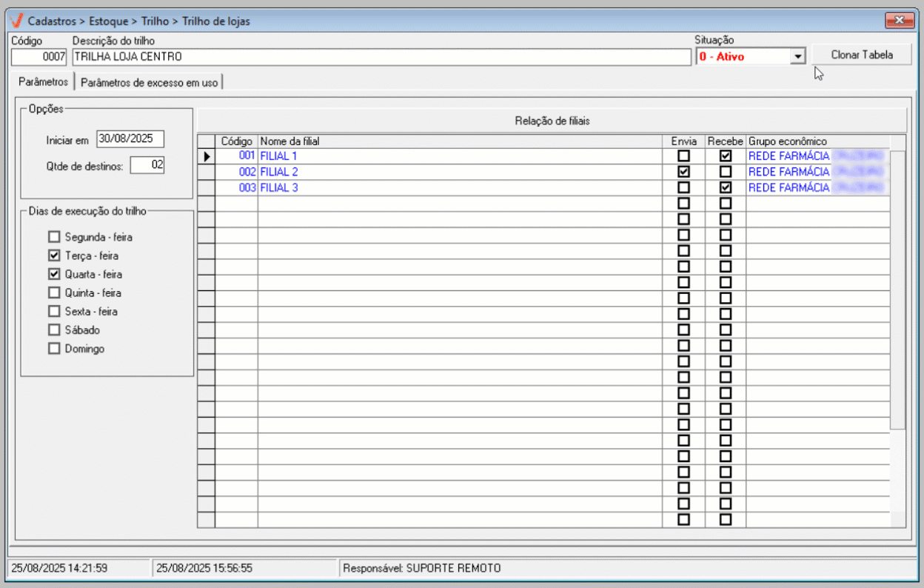This screenshot has width=924, height=588.
Task: Check Envia for FILIAL 3
Action: [683, 188]
